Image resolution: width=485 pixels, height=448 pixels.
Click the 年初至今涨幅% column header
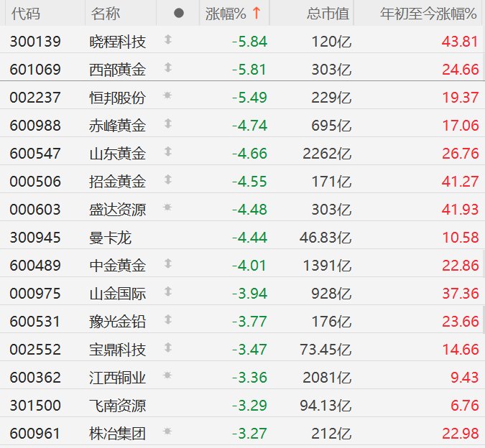(x=428, y=14)
